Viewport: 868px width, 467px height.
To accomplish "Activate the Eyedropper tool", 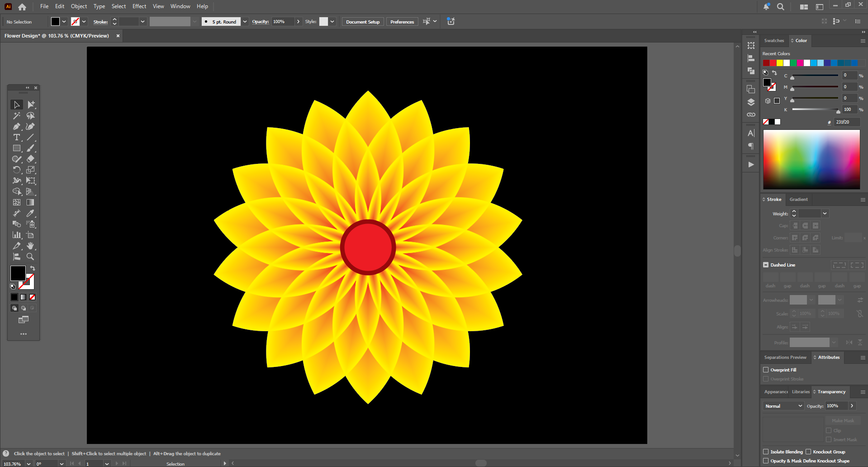I will 30,213.
